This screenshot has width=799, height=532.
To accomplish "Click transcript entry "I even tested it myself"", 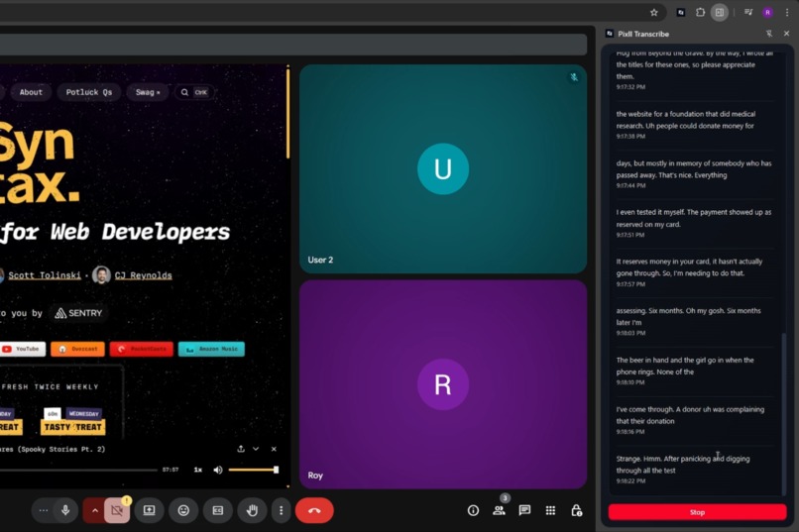I will (694, 218).
